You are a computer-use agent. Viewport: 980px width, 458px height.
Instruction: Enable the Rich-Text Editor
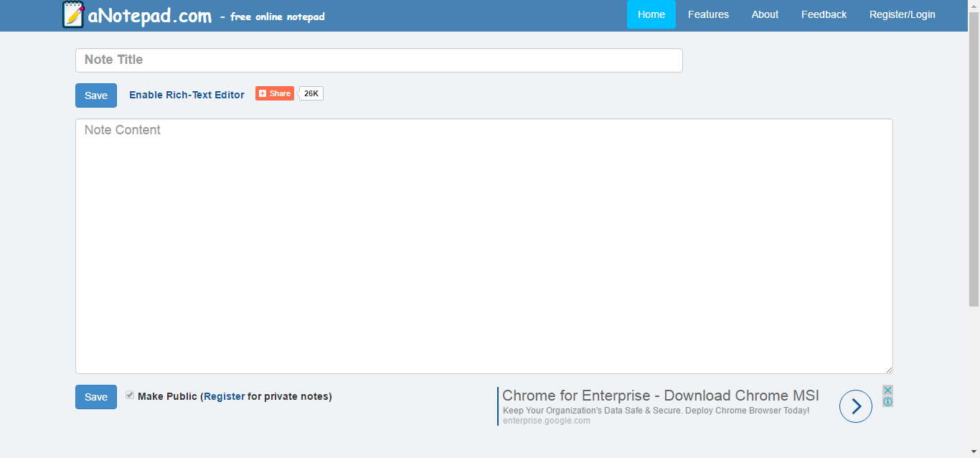click(x=187, y=94)
